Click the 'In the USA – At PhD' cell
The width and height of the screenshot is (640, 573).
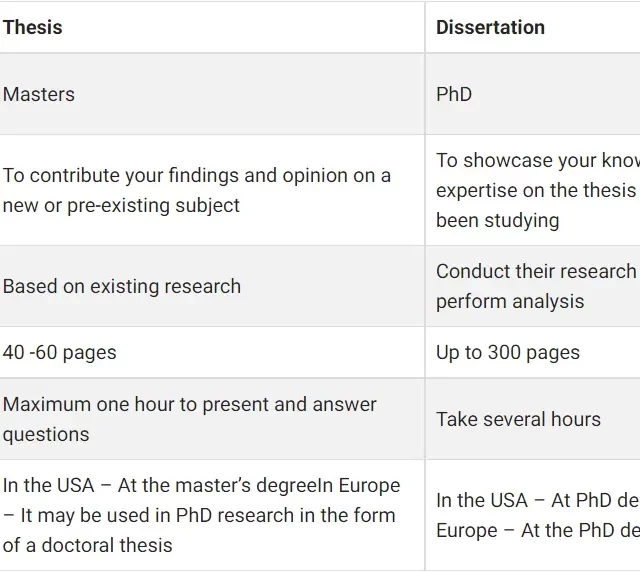(x=536, y=500)
